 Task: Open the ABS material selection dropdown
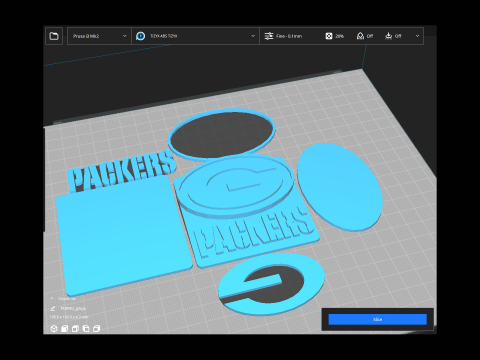coord(195,36)
